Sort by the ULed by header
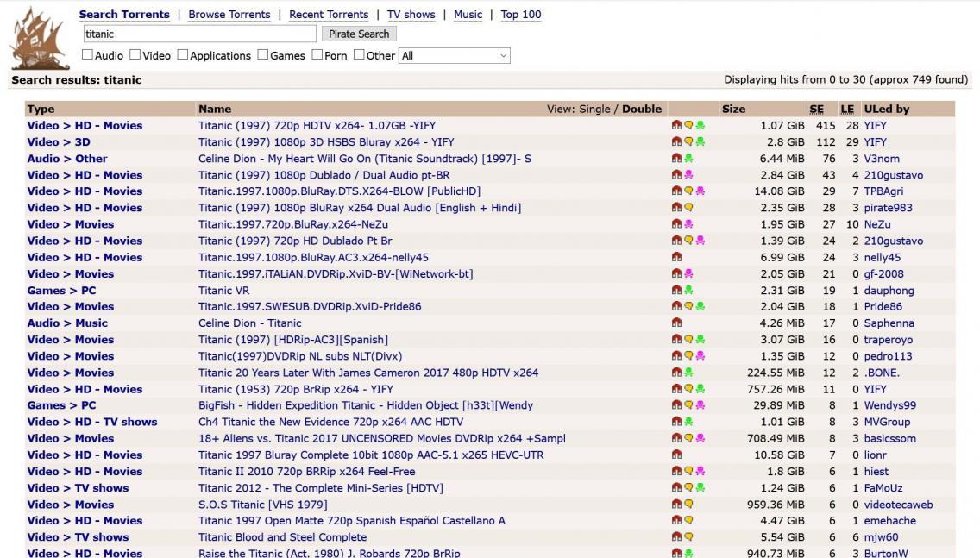The height and width of the screenshot is (558, 980). point(886,109)
